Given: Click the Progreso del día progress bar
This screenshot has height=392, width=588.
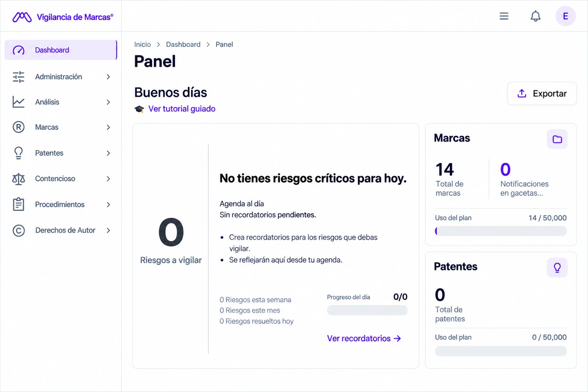Looking at the screenshot, I should (x=367, y=310).
